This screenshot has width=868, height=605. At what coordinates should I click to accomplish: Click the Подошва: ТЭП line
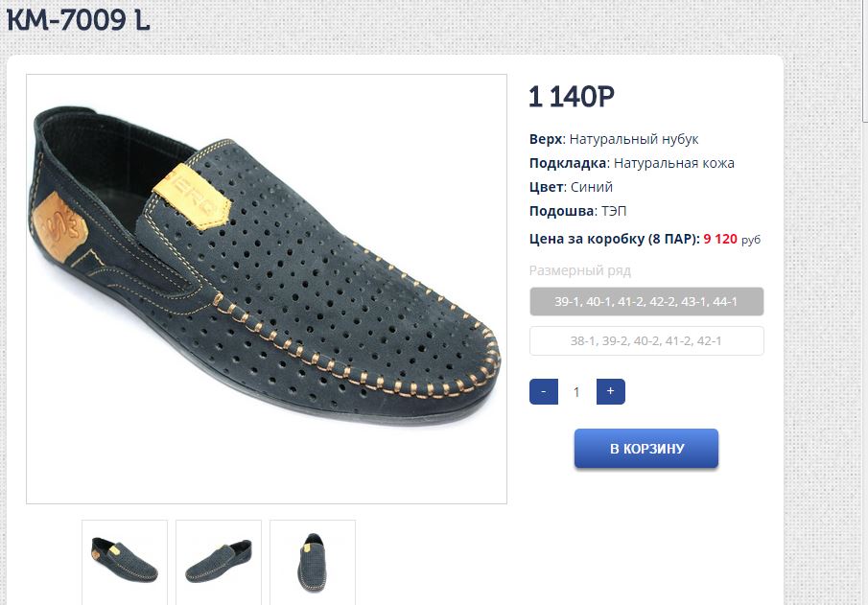[578, 211]
